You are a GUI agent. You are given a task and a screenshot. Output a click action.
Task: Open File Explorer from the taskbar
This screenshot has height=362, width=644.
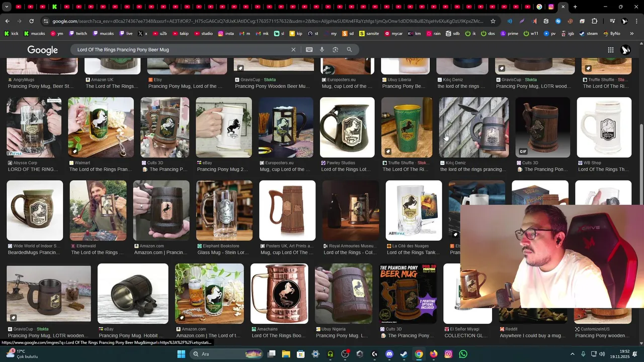286,354
